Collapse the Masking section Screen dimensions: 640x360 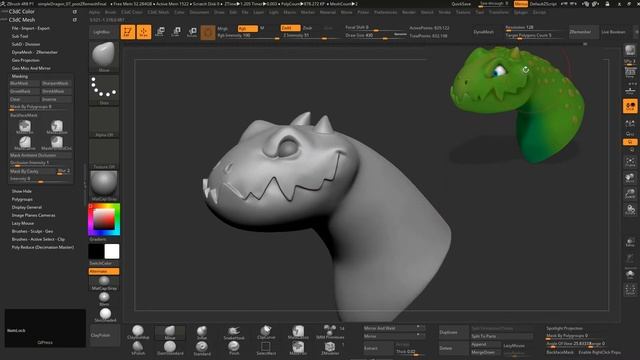[x=20, y=76]
